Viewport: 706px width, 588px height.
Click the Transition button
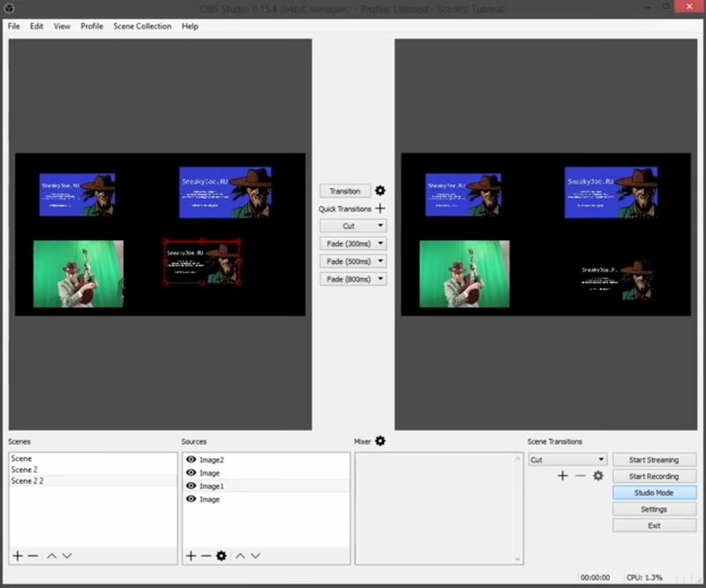(345, 191)
